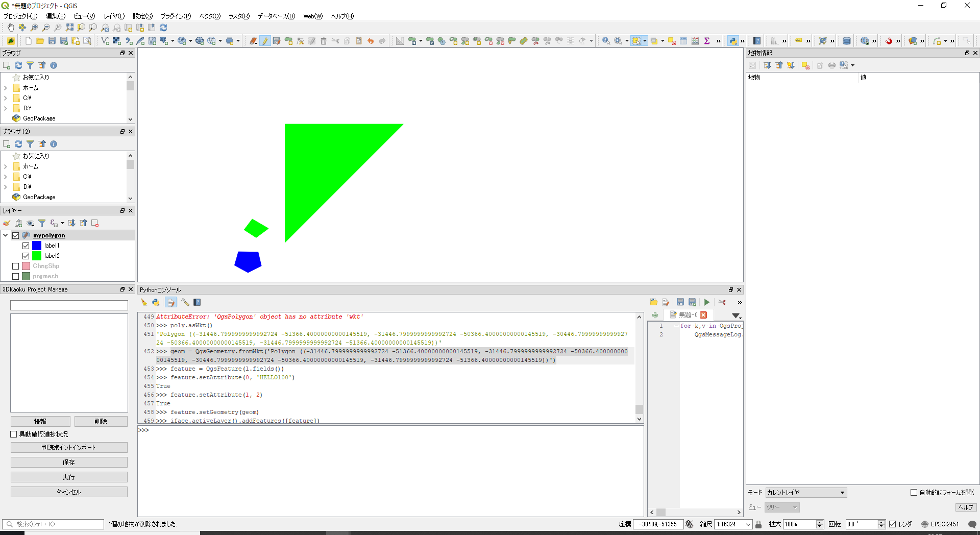The height and width of the screenshot is (535, 980).
Task: Select the Pan Map hand tool
Action: point(11,28)
